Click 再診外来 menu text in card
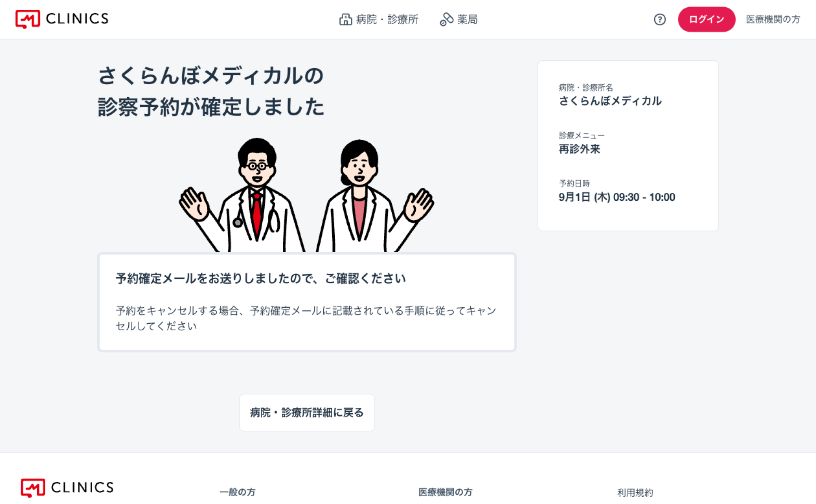 (x=579, y=149)
